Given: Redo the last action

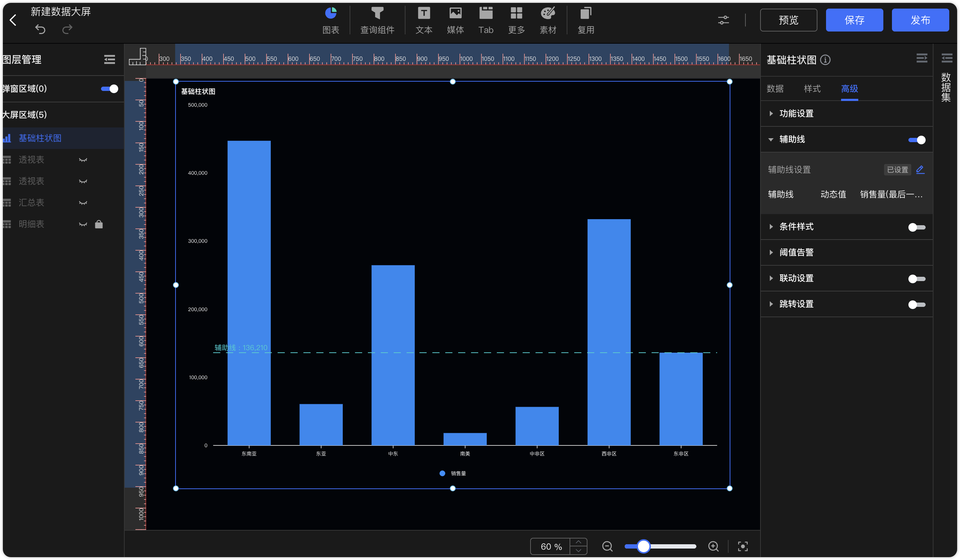Looking at the screenshot, I should click(x=67, y=29).
